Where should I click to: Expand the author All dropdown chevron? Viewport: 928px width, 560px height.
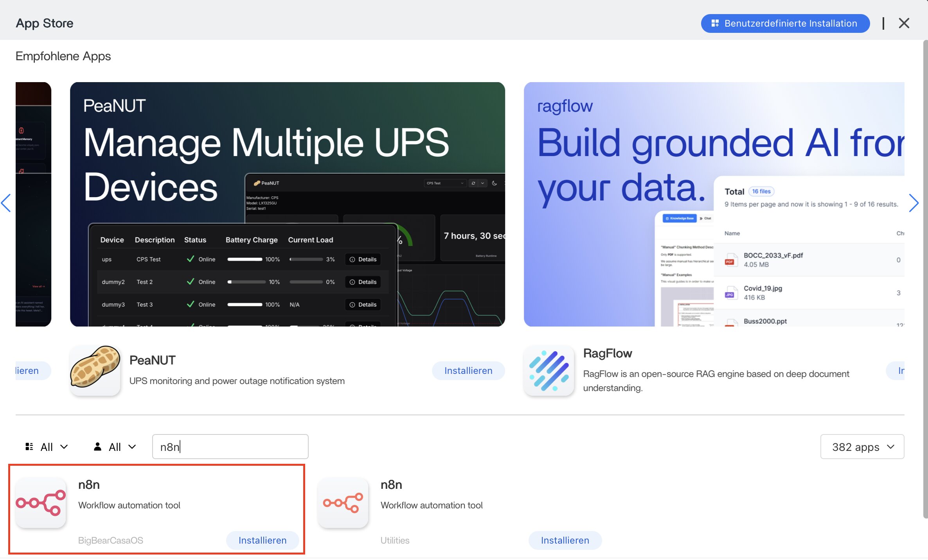coord(132,447)
